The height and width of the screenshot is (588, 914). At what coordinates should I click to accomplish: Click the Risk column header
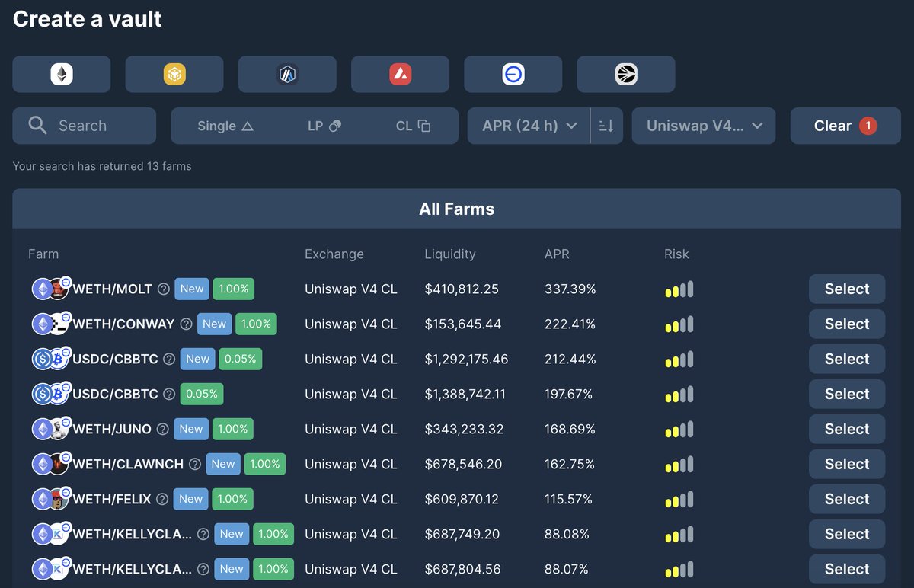click(x=676, y=254)
